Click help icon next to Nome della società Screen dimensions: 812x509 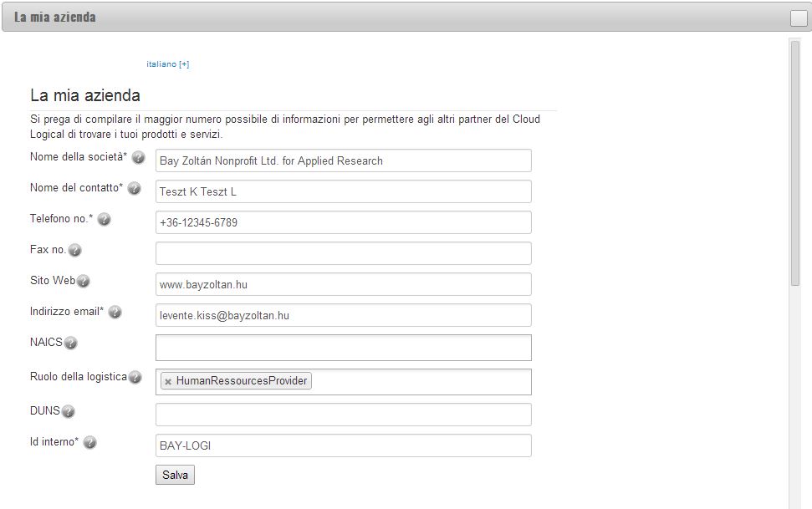click(138, 157)
